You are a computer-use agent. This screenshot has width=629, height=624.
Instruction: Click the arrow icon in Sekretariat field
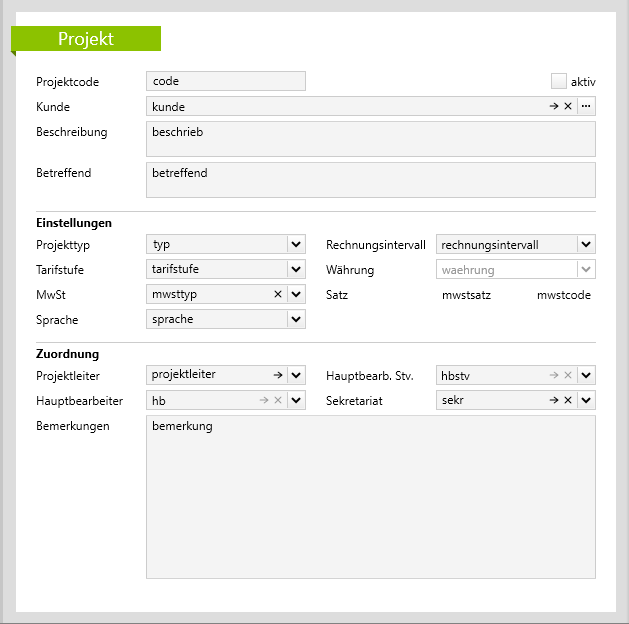click(x=554, y=400)
